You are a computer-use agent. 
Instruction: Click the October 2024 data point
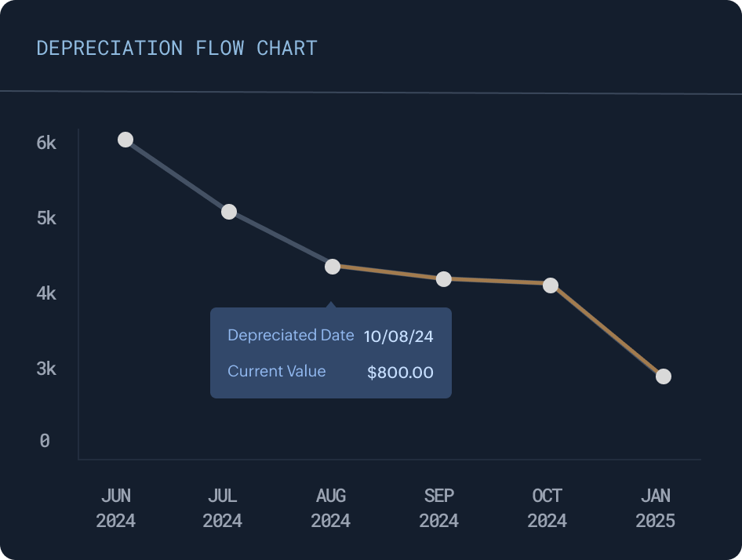pyautogui.click(x=551, y=285)
